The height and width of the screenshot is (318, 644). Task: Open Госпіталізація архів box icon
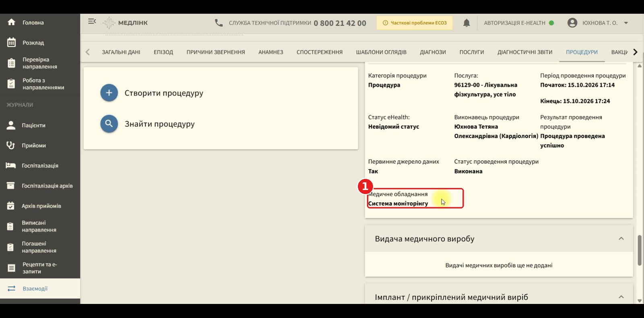point(11,186)
